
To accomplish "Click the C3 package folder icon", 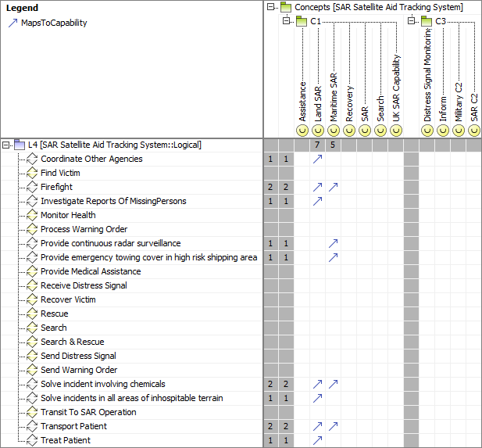I will point(427,21).
